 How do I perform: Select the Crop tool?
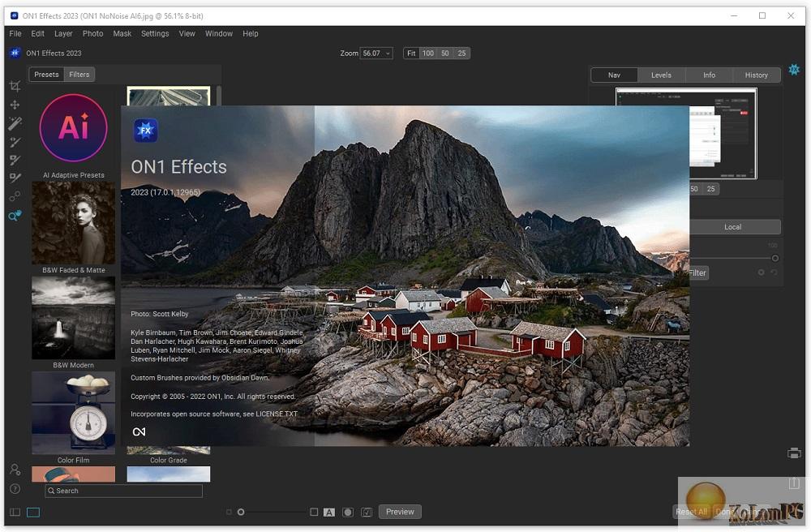point(15,86)
